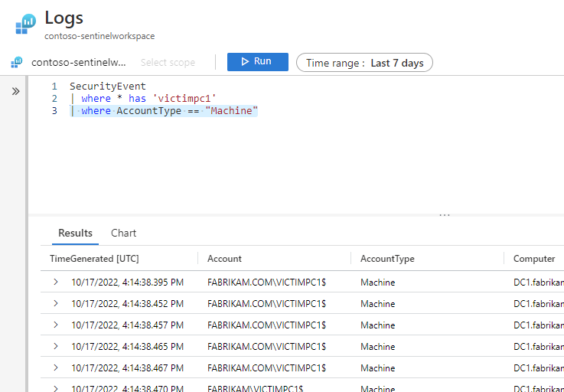564x392 pixels.
Task: Expand the 4:14:38.452 PM result row
Action: 56,304
